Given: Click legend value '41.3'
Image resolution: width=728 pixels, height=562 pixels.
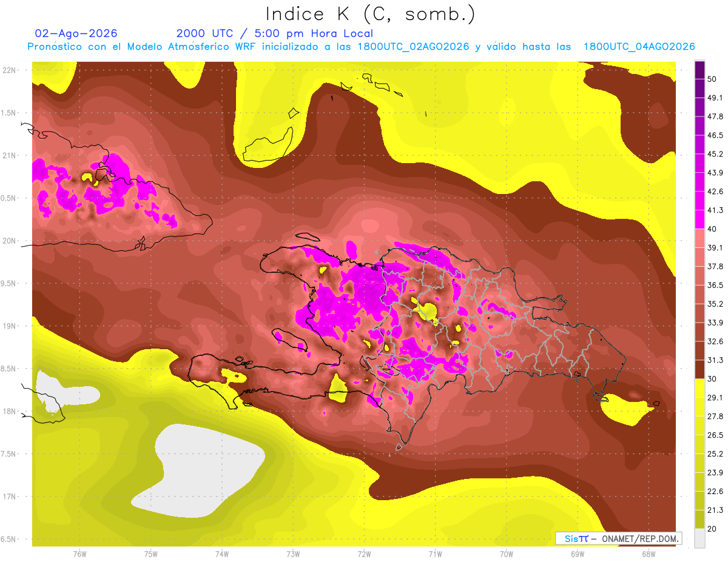Looking at the screenshot, I should click(x=716, y=210).
